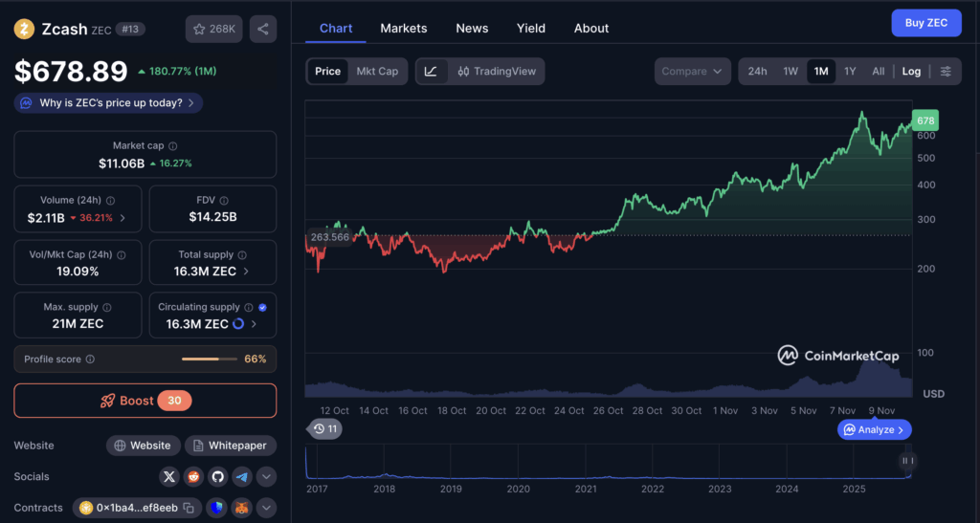Click the Volume (24h) info icon
This screenshot has width=980, height=523.
pyautogui.click(x=111, y=201)
